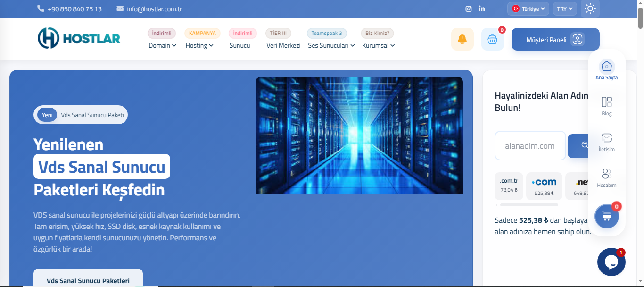The width and height of the screenshot is (644, 287).
Task: Select Veri Merkezi in the navigation menu
Action: (283, 45)
